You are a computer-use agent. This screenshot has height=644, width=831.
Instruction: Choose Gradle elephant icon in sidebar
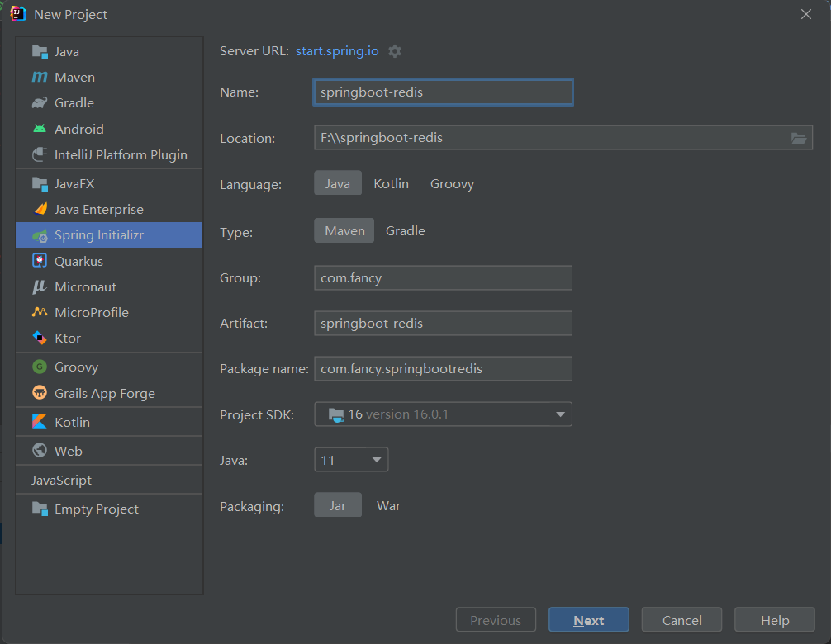[40, 102]
